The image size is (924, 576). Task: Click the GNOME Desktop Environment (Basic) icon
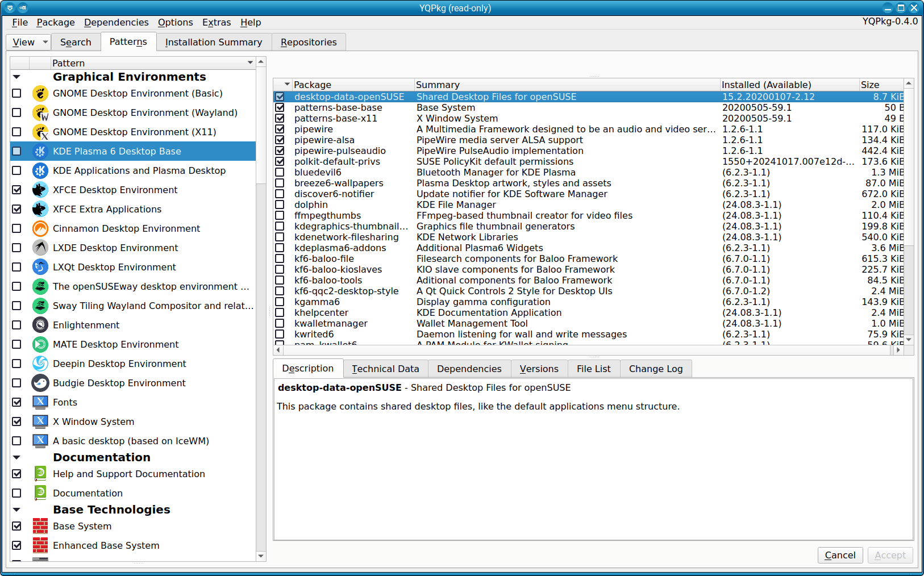tap(40, 93)
